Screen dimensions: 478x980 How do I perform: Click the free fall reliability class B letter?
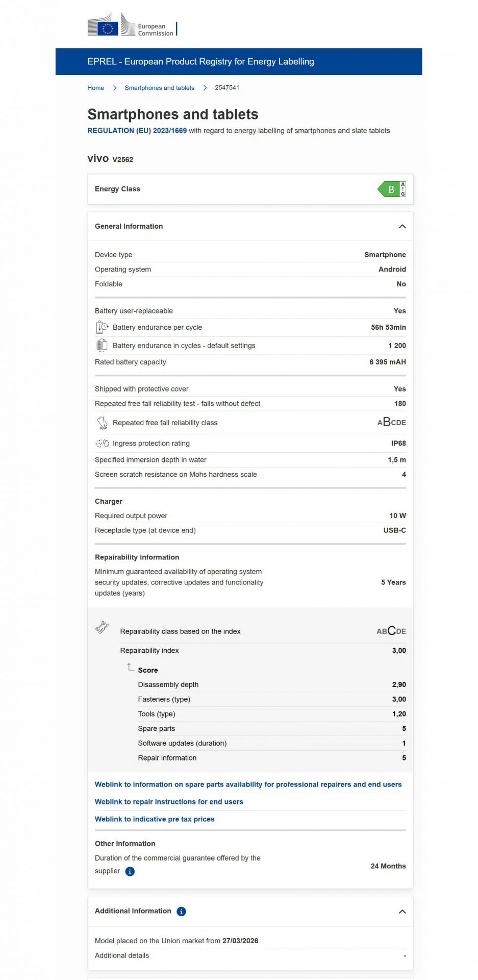point(388,422)
